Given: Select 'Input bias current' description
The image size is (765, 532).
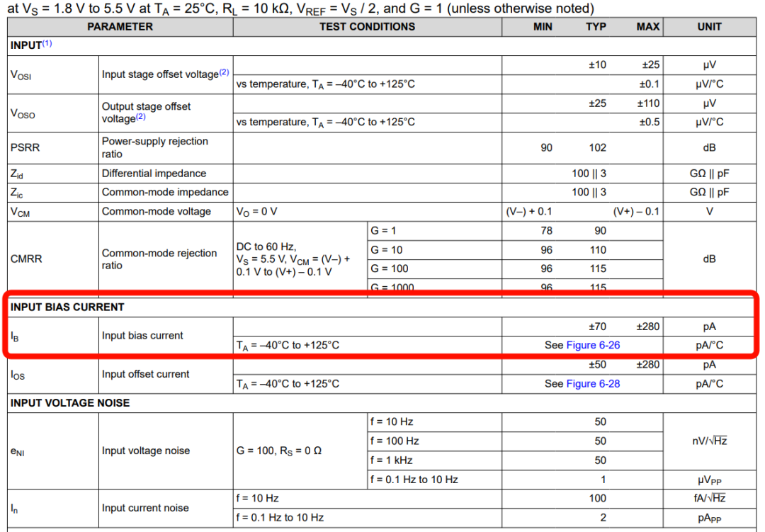Looking at the screenshot, I should (x=142, y=335).
